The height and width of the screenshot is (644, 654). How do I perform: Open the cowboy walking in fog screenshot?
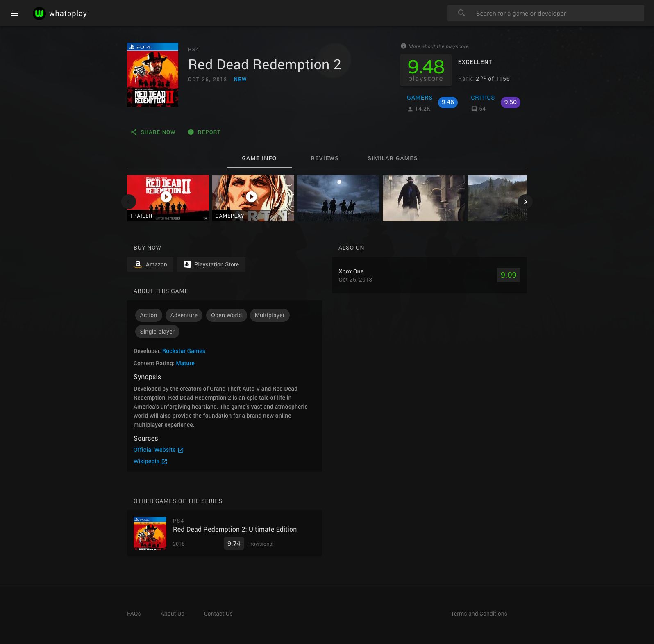[424, 198]
